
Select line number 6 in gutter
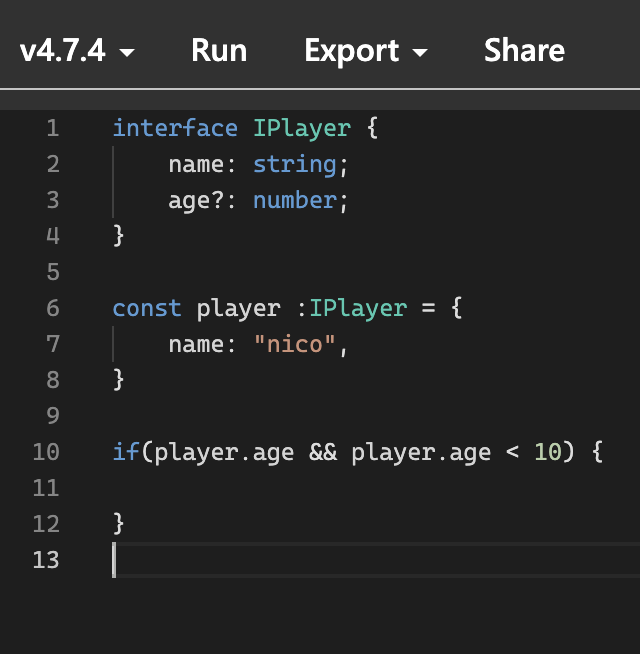53,308
